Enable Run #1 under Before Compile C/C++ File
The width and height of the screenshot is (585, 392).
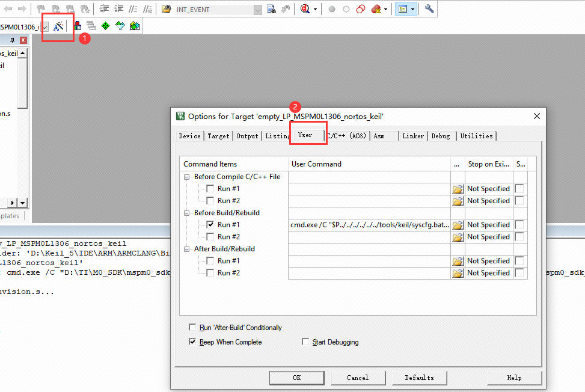[210, 189]
